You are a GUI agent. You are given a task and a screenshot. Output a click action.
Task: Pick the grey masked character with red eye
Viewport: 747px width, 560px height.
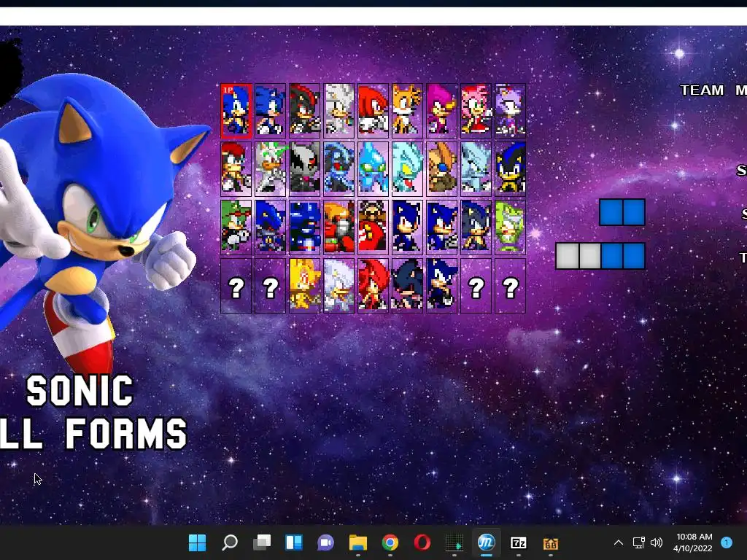pyautogui.click(x=304, y=168)
